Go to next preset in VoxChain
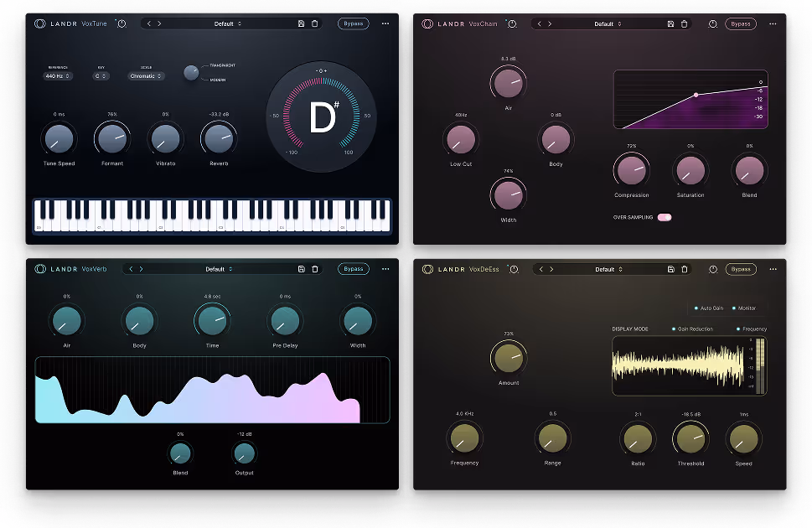 (x=550, y=23)
